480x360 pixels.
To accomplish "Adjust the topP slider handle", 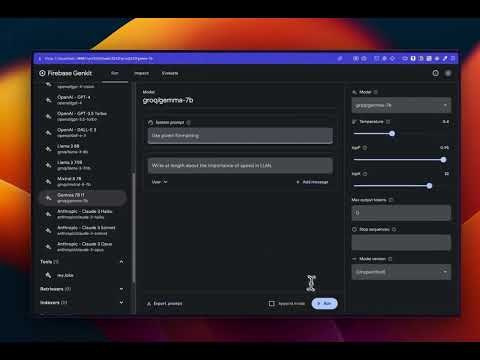I will click(x=443, y=160).
